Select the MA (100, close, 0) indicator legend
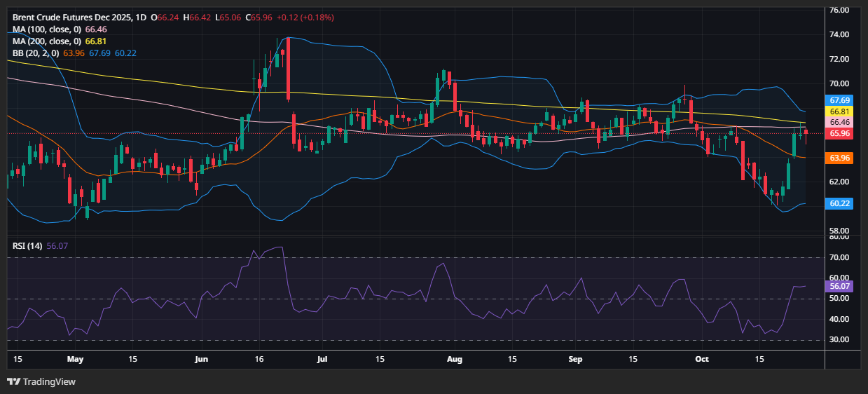Image resolution: width=868 pixels, height=394 pixels. 47,29
